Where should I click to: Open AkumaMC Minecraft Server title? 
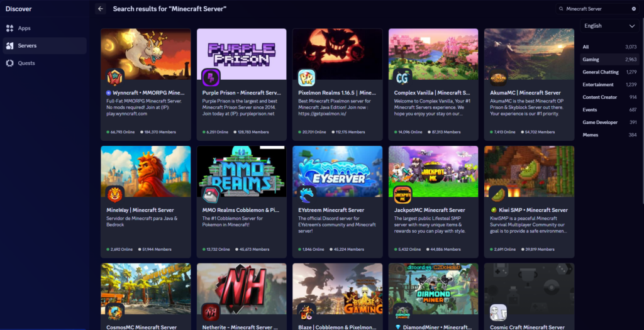[x=525, y=93]
